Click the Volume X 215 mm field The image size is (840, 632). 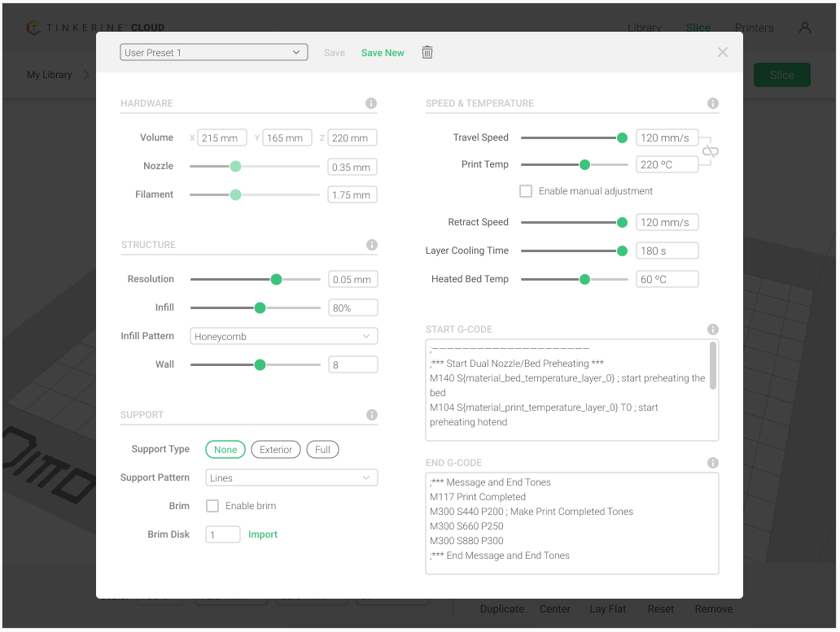[221, 137]
